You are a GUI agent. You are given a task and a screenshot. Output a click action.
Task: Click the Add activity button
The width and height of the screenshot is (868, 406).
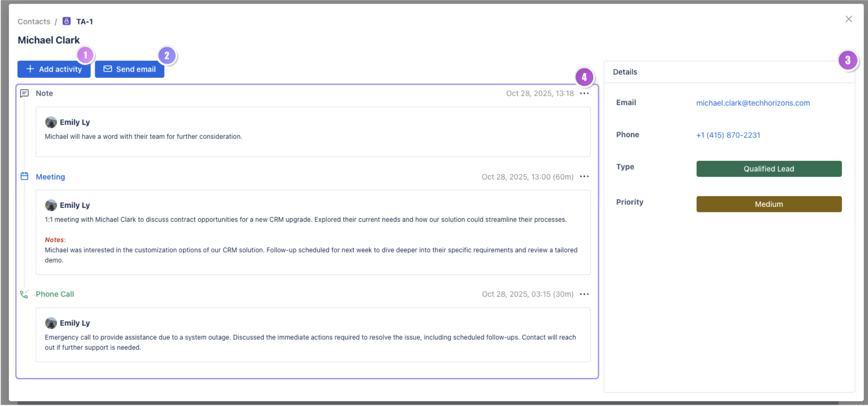[x=54, y=69]
